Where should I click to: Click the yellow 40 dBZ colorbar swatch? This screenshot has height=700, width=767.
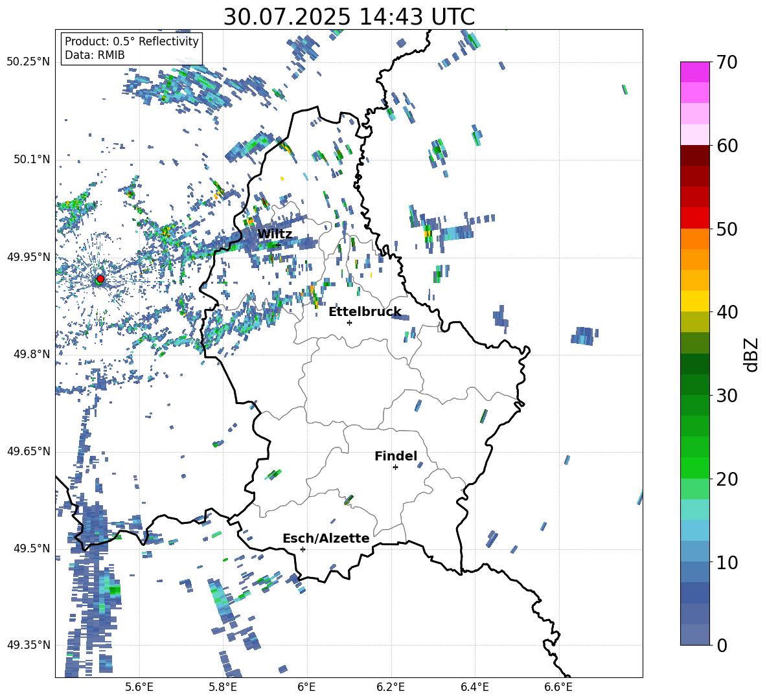694,301
